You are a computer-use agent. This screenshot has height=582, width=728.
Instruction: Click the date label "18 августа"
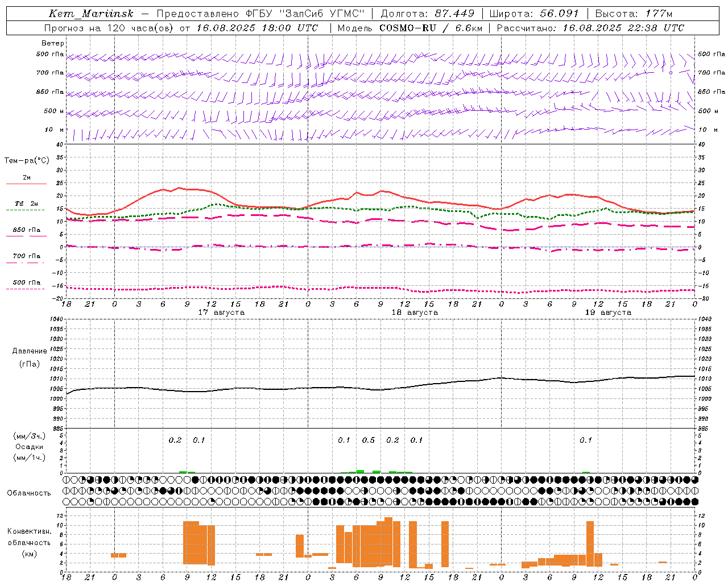pyautogui.click(x=415, y=313)
